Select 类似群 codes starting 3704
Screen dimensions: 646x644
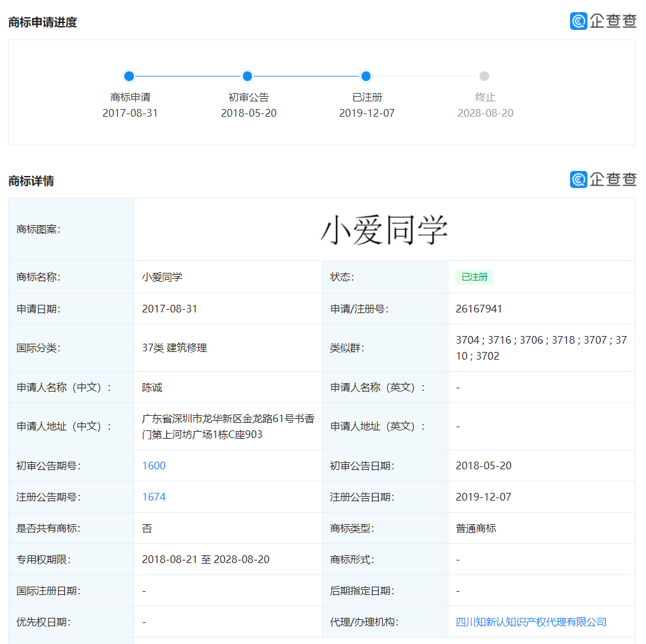[541, 348]
